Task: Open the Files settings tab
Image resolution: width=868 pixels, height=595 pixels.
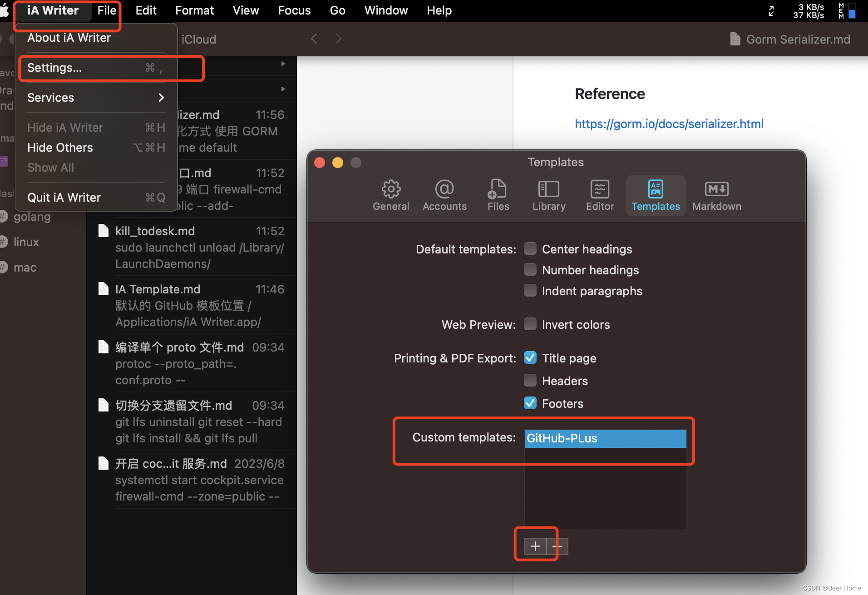Action: pyautogui.click(x=498, y=195)
